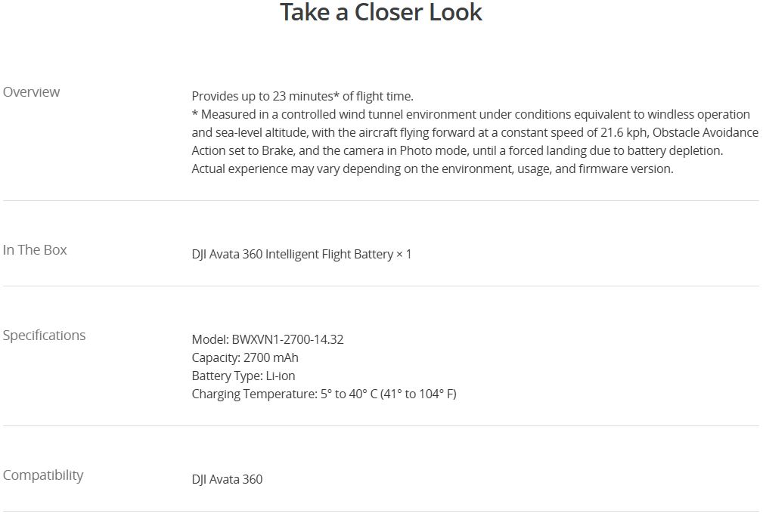
Task: Click the Charging Temperature specification line
Action: click(x=324, y=394)
